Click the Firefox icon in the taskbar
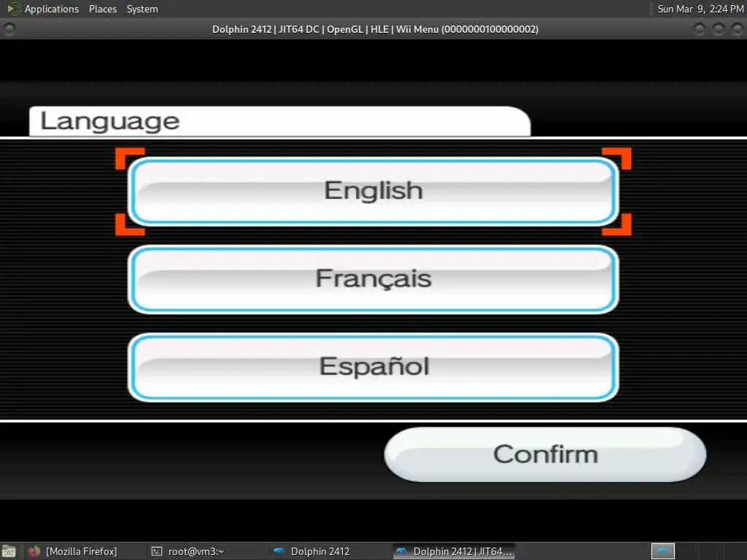Image resolution: width=747 pixels, height=560 pixels. [34, 552]
